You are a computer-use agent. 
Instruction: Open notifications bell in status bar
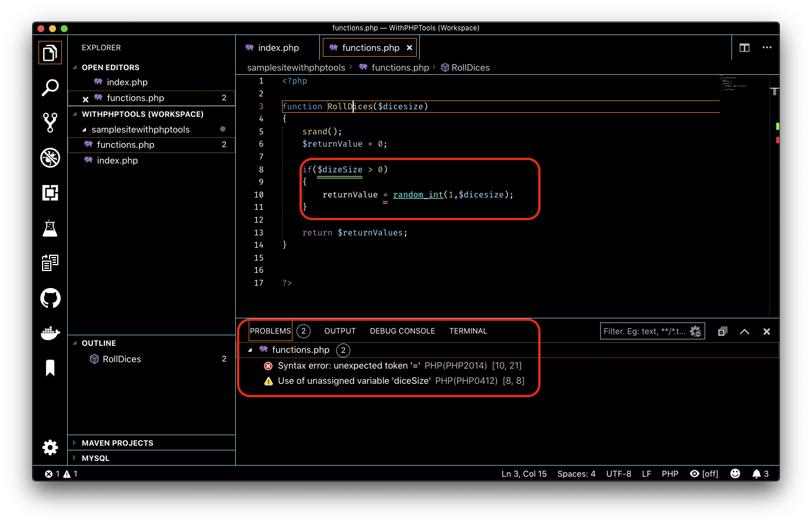[761, 474]
